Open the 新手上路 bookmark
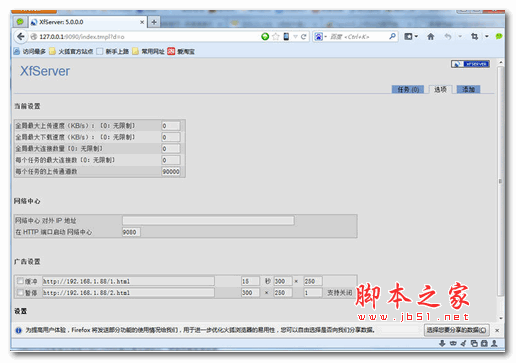The height and width of the screenshot is (363, 516). [x=113, y=51]
